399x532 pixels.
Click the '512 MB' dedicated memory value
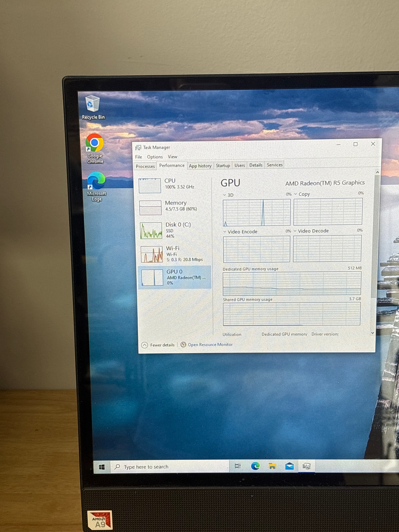click(355, 268)
